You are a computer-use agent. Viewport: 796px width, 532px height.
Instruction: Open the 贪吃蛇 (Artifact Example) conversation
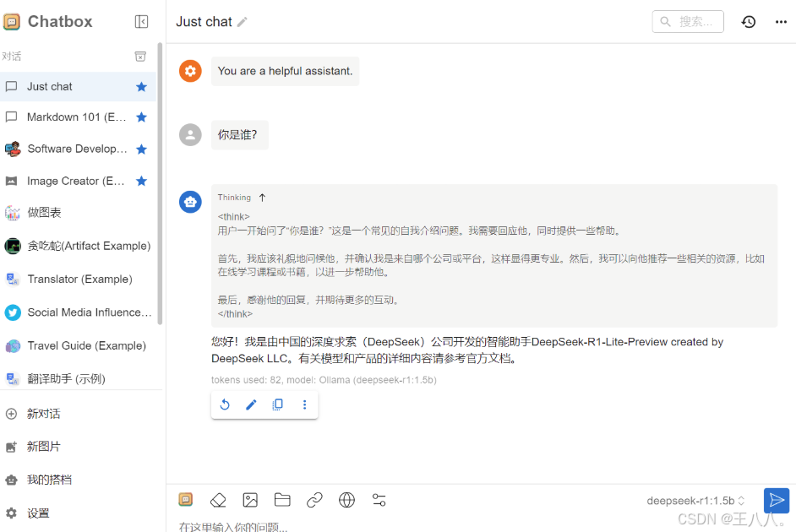pos(79,246)
